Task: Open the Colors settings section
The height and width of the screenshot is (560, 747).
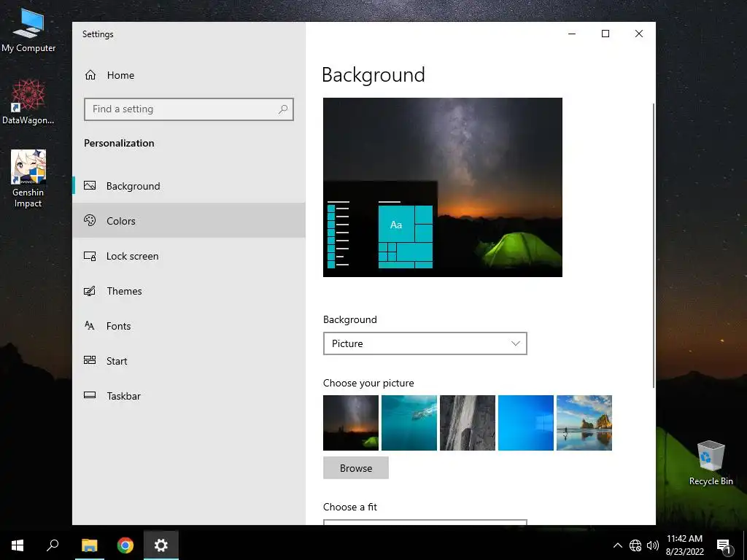Action: [189, 220]
